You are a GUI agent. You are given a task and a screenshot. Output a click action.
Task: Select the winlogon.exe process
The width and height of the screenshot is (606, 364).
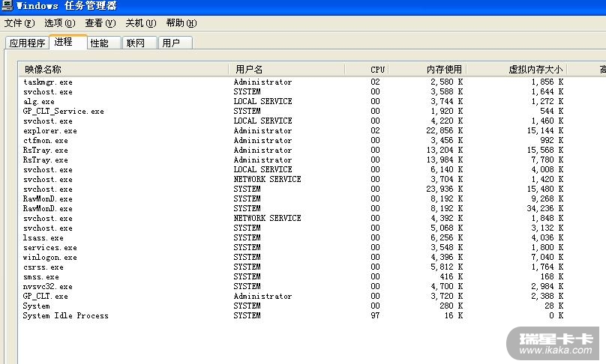coord(49,257)
